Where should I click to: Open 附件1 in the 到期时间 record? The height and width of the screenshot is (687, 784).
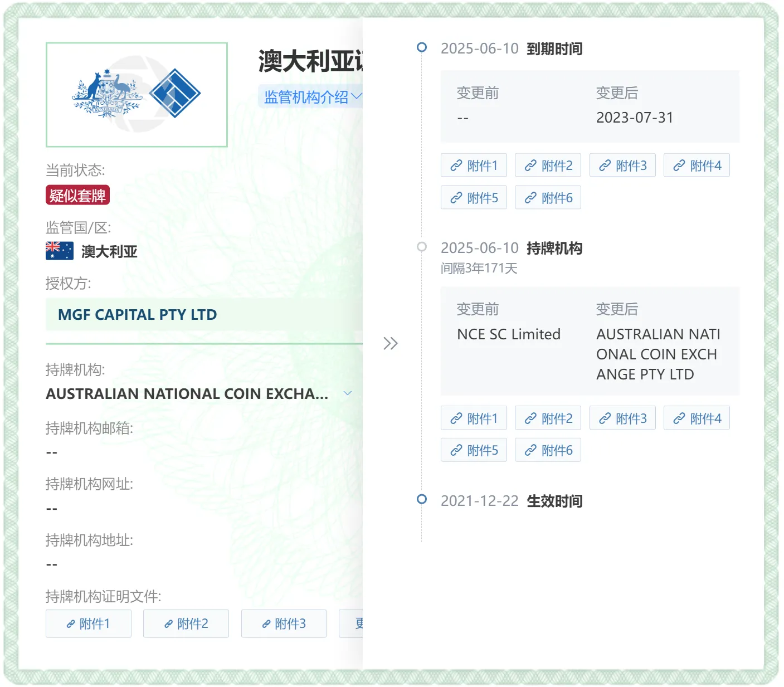click(x=474, y=165)
